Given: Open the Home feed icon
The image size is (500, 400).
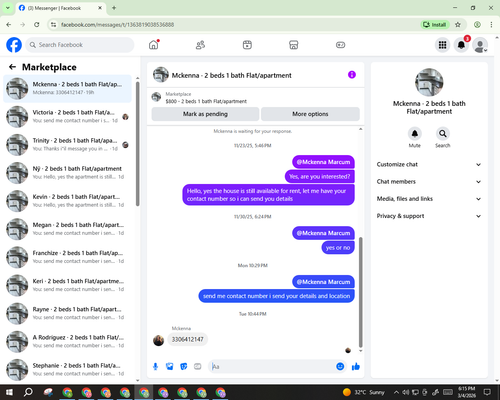Looking at the screenshot, I should 154,45.
